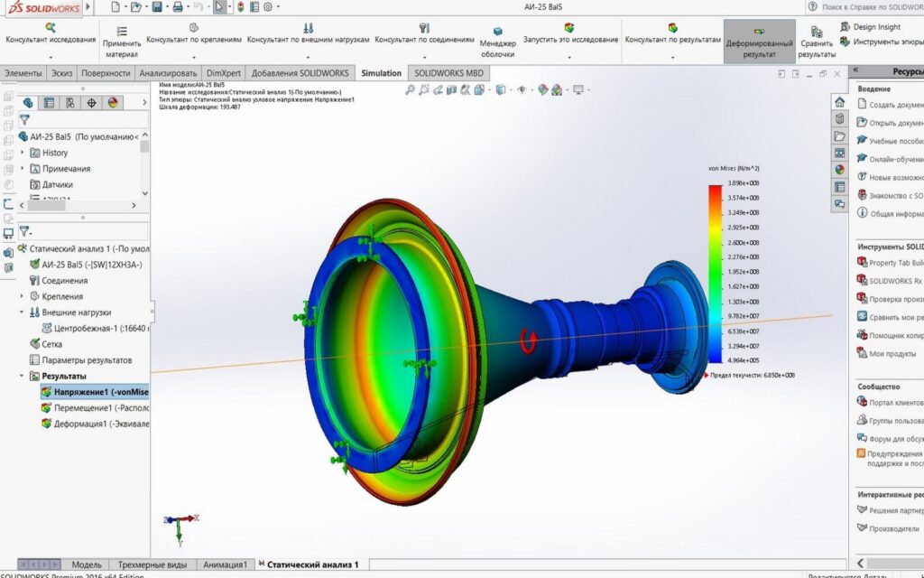Click the Print icon in the top toolbar
This screenshot has width=924, height=578.
[x=178, y=7]
